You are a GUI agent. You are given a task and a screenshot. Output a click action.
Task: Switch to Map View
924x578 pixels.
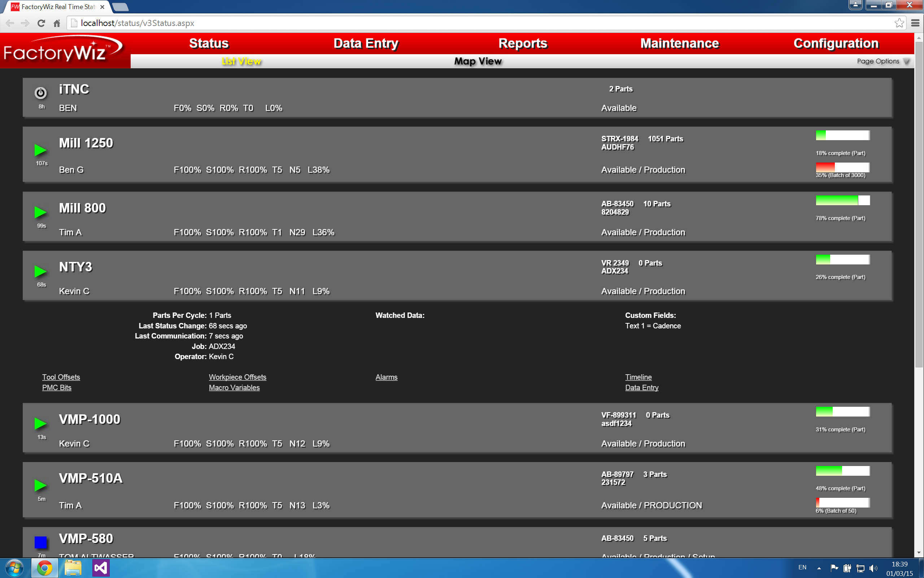pos(478,61)
